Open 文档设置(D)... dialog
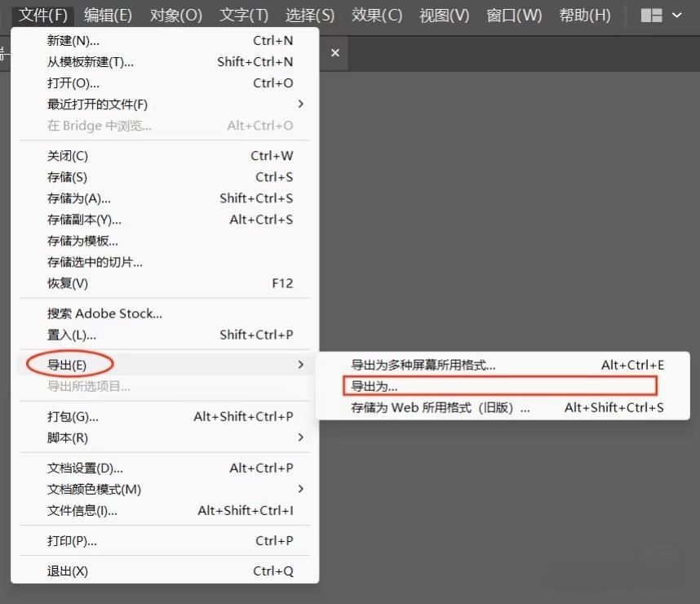Image resolution: width=700 pixels, height=604 pixels. point(85,468)
